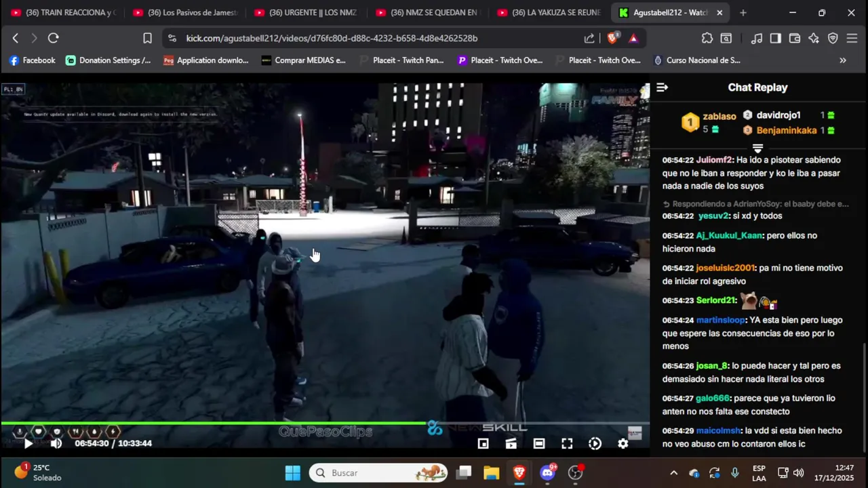Image resolution: width=868 pixels, height=488 pixels.
Task: Click the taskbar Buscar search box
Action: (x=378, y=472)
